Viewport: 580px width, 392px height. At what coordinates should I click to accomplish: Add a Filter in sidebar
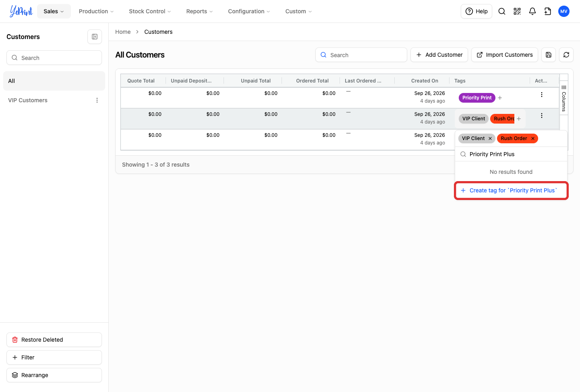[x=54, y=357]
